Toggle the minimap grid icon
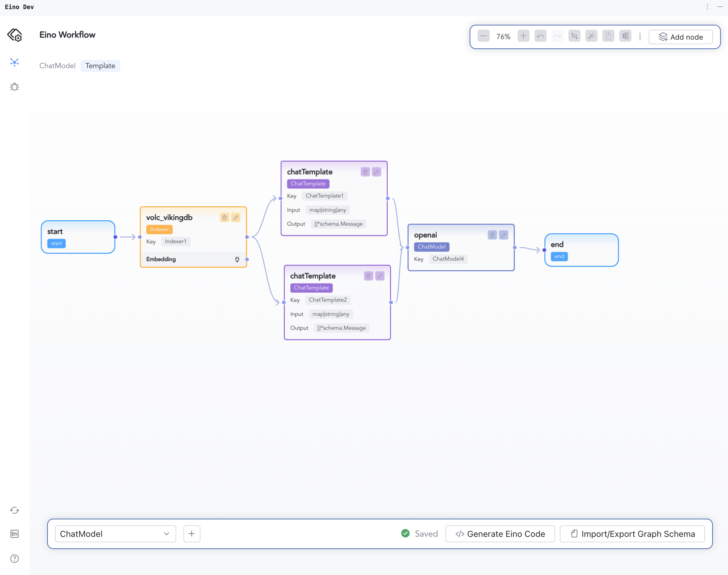The height and width of the screenshot is (575, 728). (x=625, y=36)
